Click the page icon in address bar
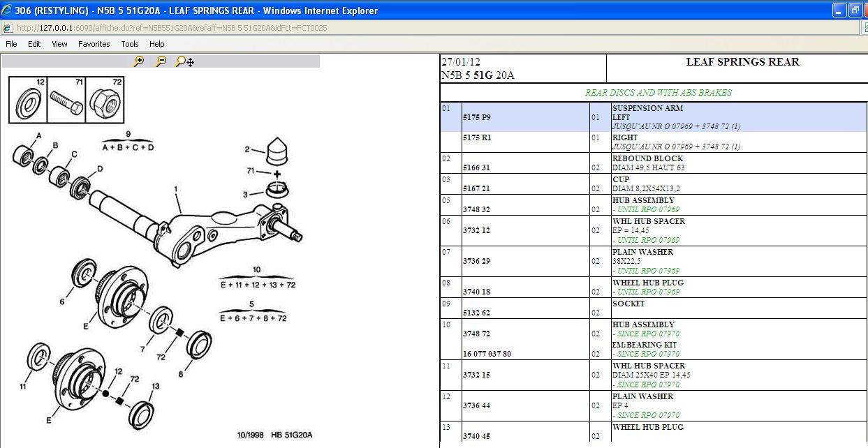 (7, 28)
